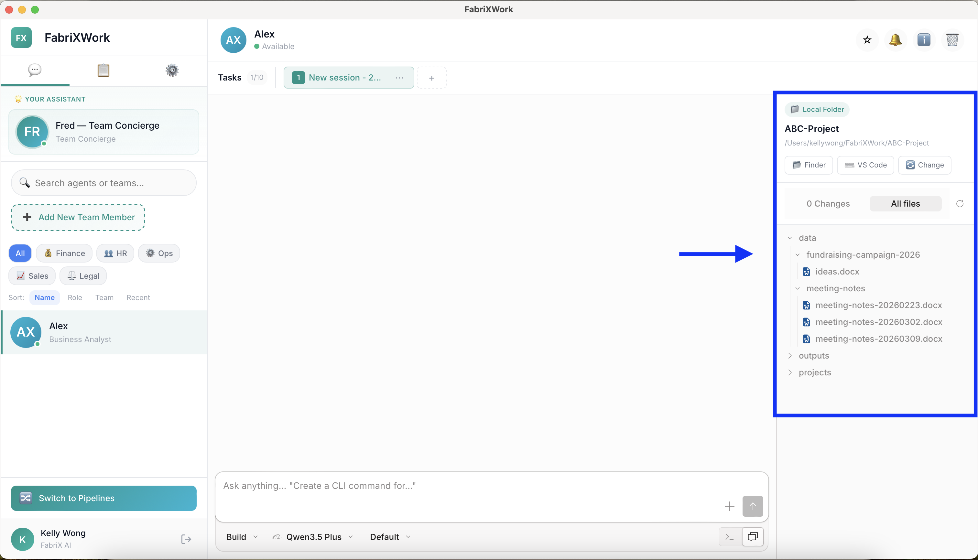Click the dual chat-bubble icon bottom right
Screen dimensions: 978x560
tap(753, 536)
